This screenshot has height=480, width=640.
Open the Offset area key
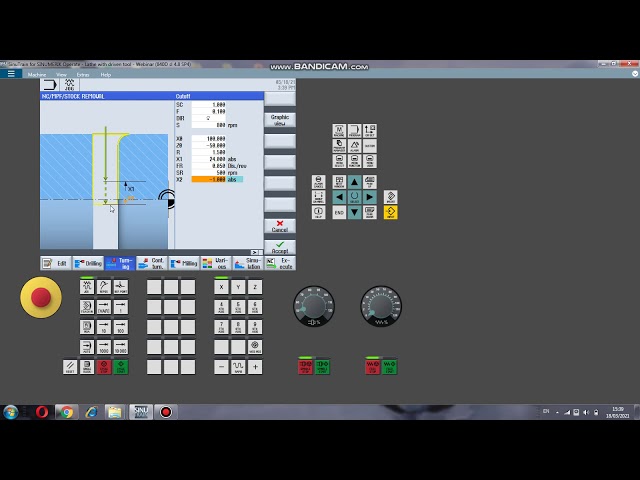tap(370, 131)
